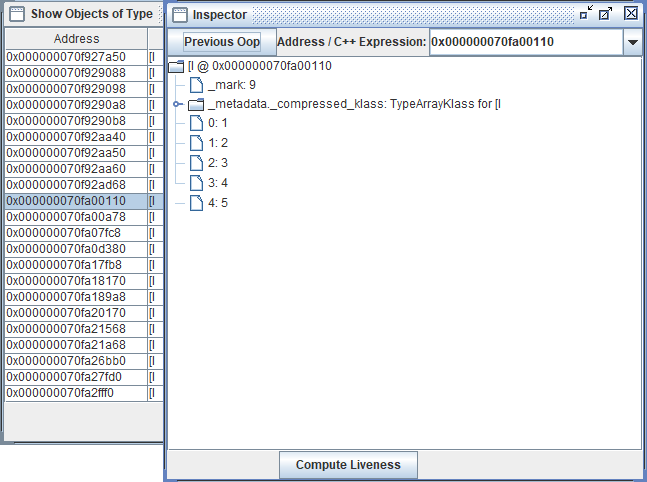Viewport: 647px width, 482px height.
Task: Click the Address column header
Action: 76,39
